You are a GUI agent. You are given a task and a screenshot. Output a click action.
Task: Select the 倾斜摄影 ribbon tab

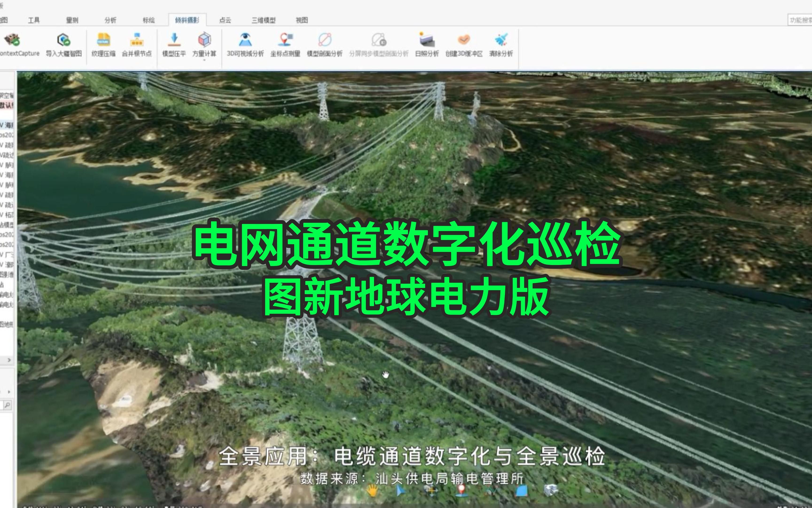[187, 20]
